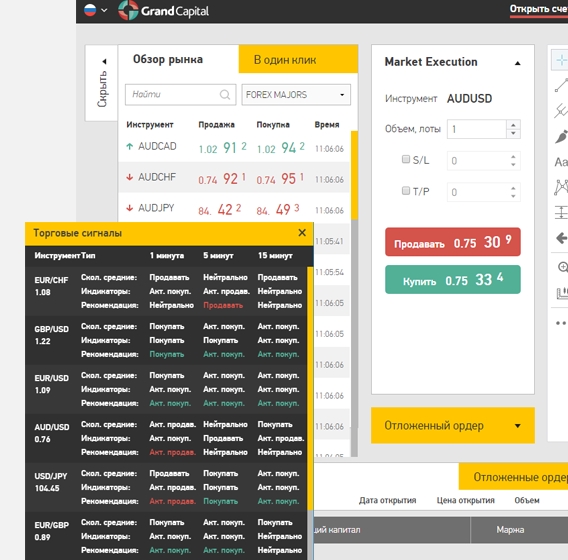Select the brush drawing tool
The width and height of the screenshot is (568, 560).
[x=561, y=137]
